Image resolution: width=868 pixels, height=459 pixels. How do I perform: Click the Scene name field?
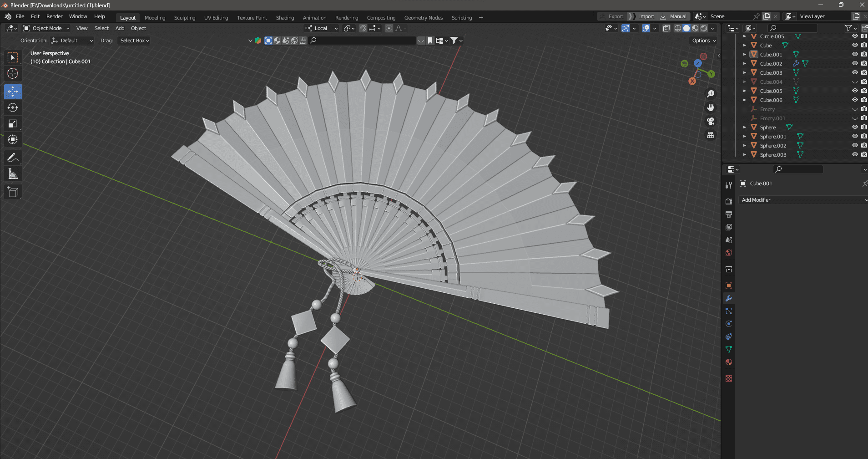coord(731,16)
